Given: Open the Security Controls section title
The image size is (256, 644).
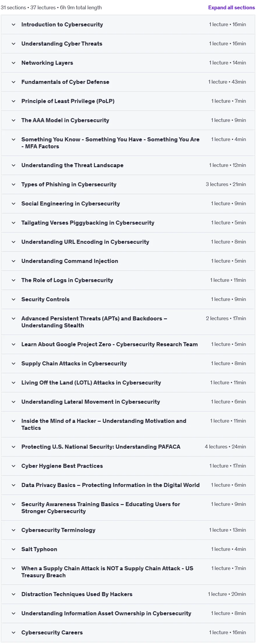Looking at the screenshot, I should (45, 300).
